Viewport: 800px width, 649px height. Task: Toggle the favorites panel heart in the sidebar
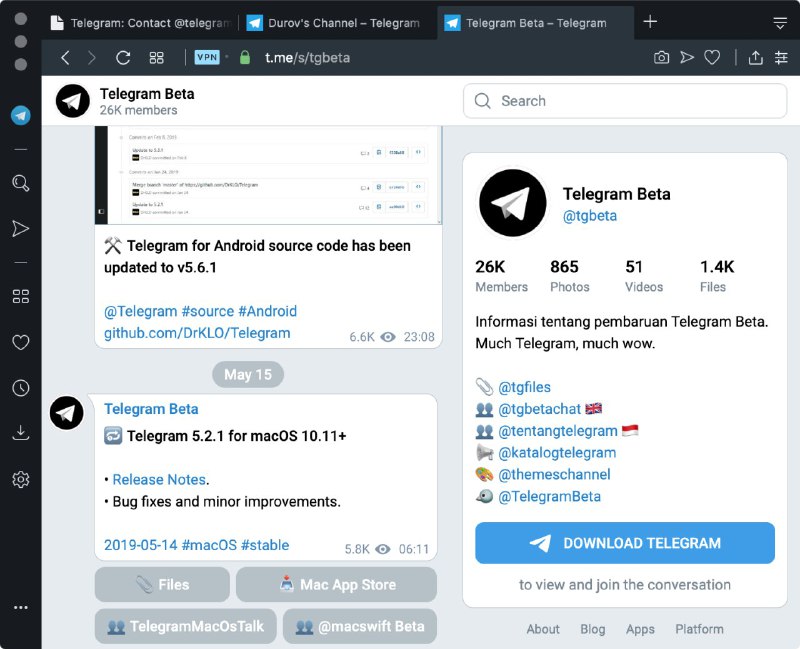(20, 342)
